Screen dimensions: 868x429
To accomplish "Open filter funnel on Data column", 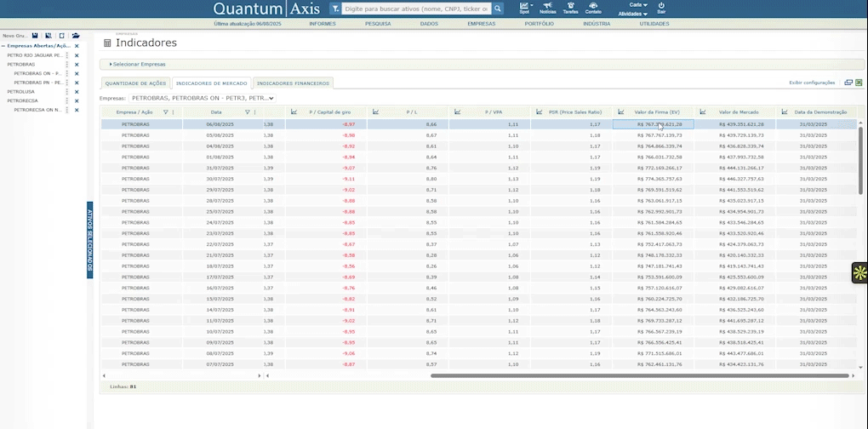I will pos(248,112).
